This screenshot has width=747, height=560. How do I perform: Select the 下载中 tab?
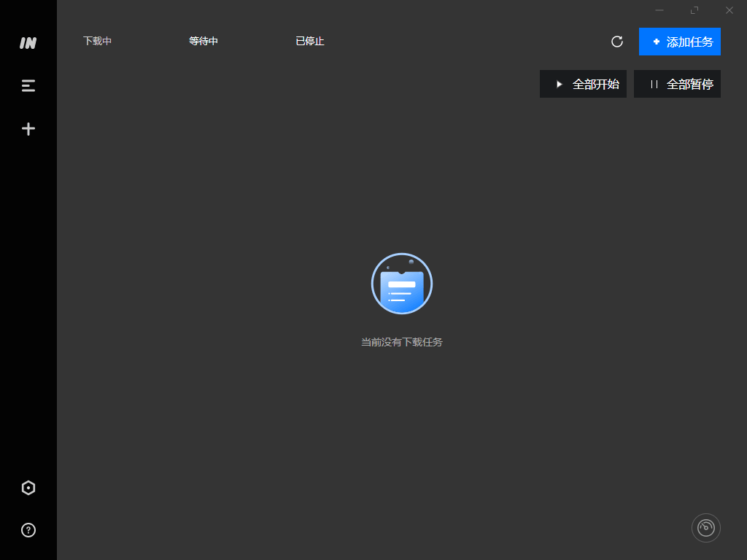click(97, 42)
